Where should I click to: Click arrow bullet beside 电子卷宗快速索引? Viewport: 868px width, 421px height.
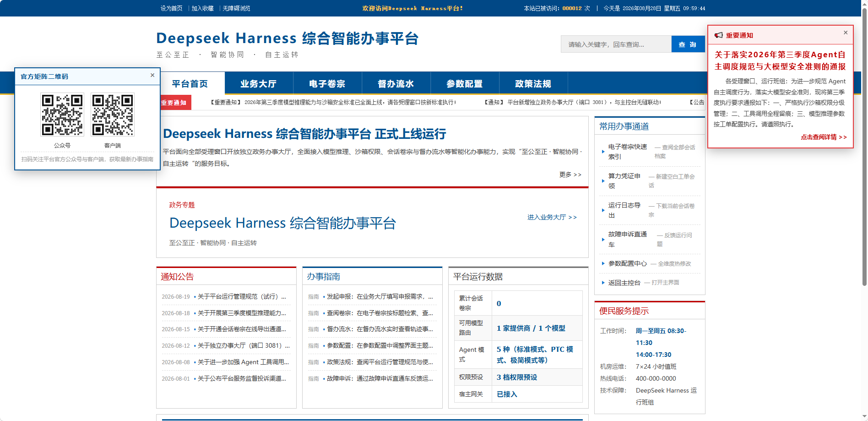click(603, 152)
